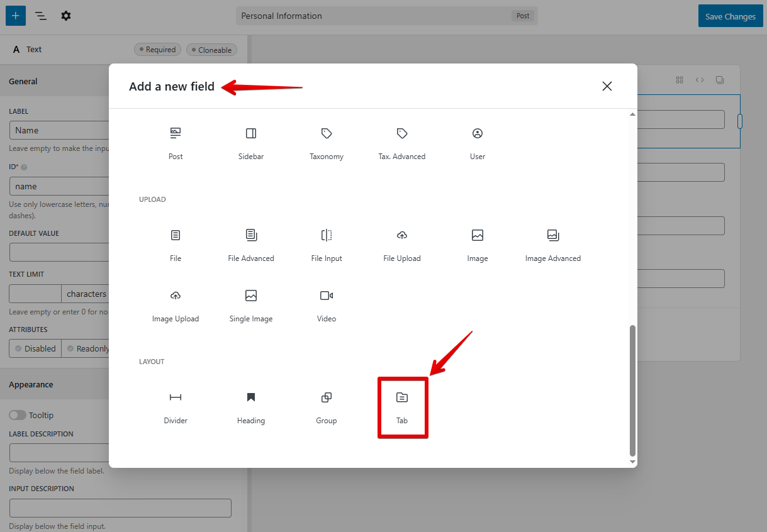Click the Personal Information title field
This screenshot has height=532, width=767.
point(374,16)
